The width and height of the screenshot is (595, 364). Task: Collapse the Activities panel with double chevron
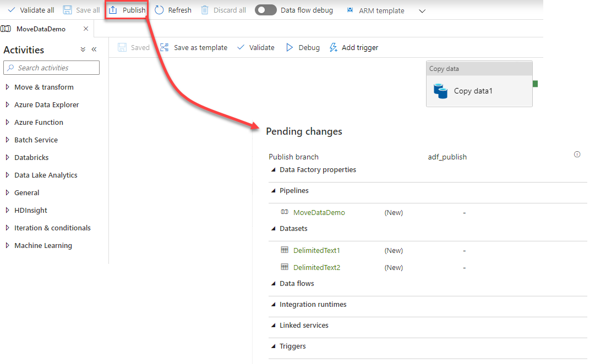point(94,49)
